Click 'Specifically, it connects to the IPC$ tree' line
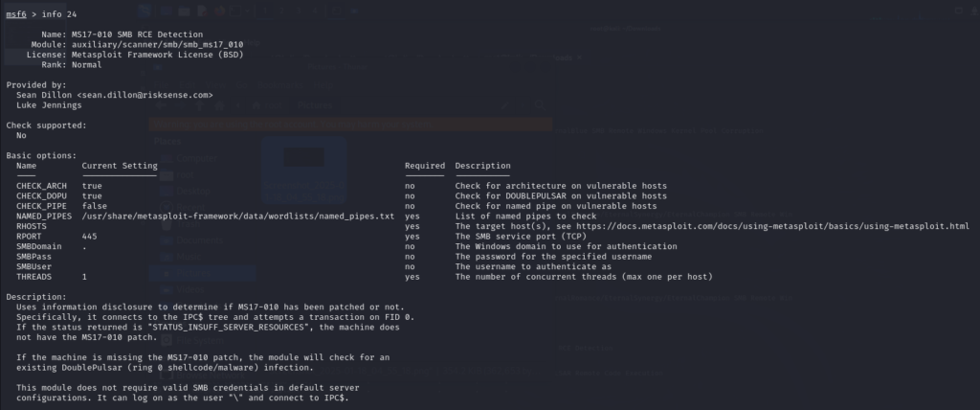This screenshot has width=980, height=410. point(215,317)
